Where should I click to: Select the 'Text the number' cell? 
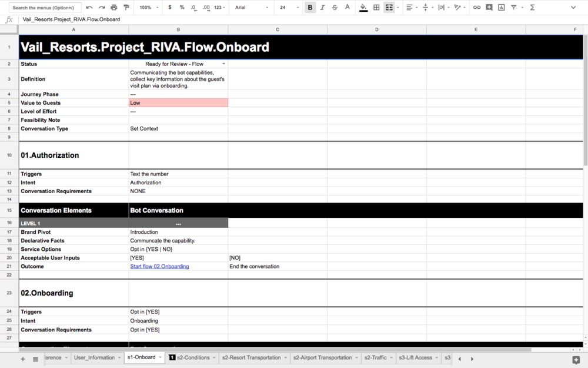pos(178,174)
